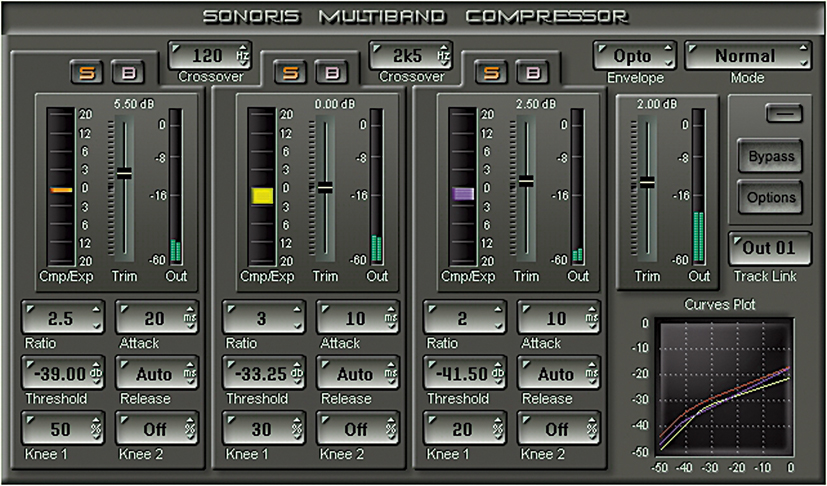
Task: Click the global Bypass button
Action: [x=770, y=156]
